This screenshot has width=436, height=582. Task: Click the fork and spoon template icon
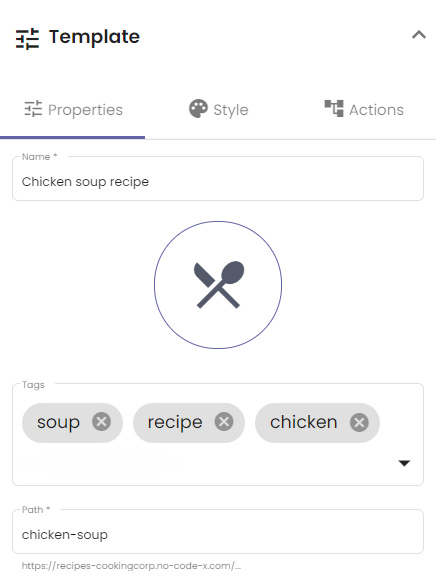(x=218, y=285)
